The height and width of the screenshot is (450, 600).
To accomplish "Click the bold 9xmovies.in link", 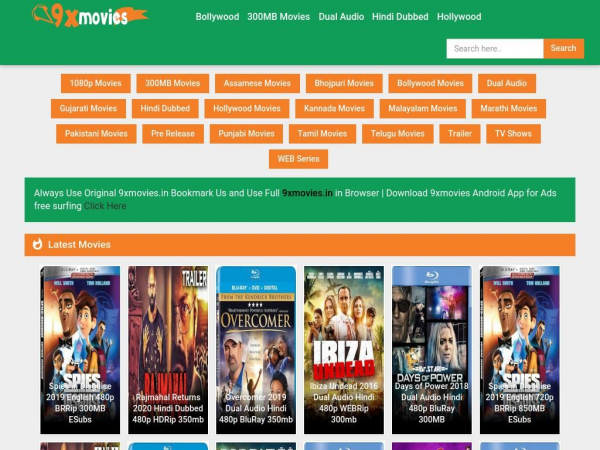I will (307, 192).
